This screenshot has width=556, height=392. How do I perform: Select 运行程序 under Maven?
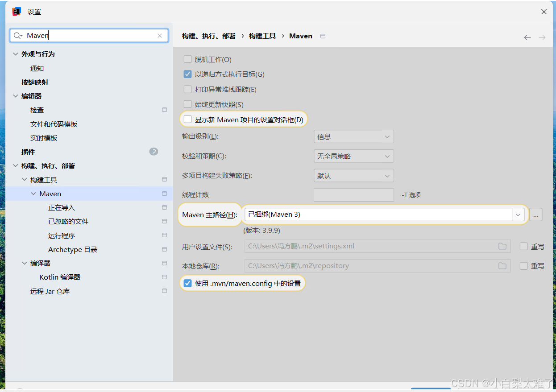(62, 235)
